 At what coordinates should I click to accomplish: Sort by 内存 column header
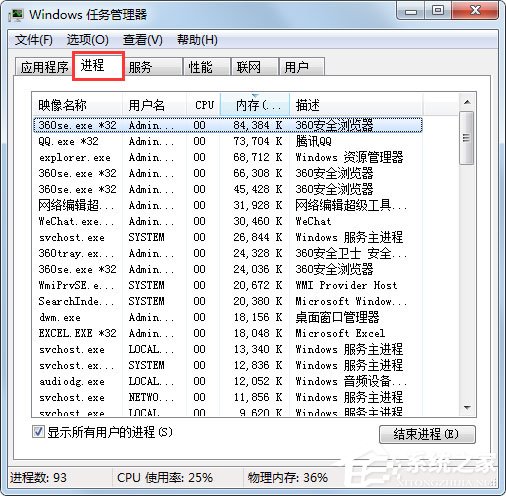point(255,105)
